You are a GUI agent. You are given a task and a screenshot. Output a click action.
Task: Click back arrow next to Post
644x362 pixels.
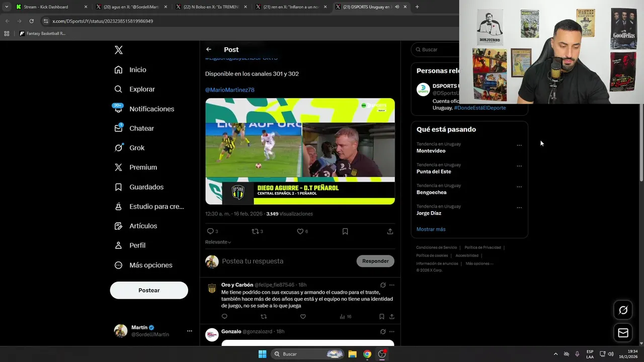tap(209, 49)
